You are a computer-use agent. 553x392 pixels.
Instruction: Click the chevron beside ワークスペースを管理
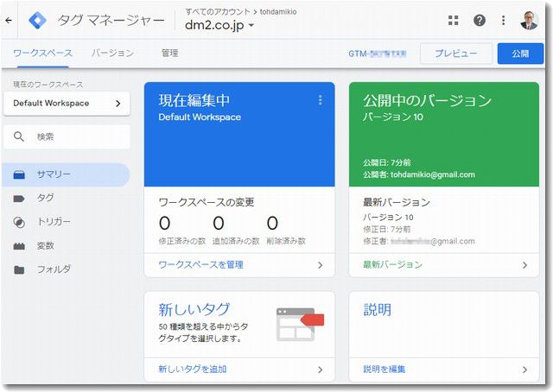pyautogui.click(x=321, y=265)
